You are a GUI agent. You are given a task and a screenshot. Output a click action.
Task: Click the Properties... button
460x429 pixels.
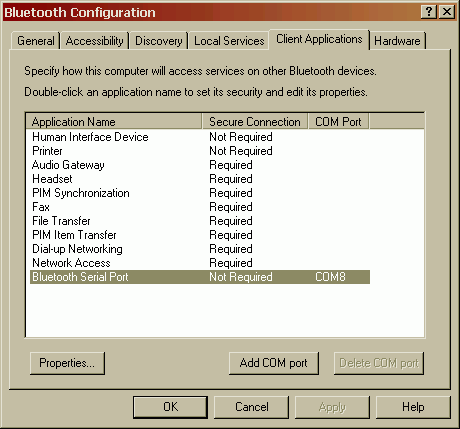pyautogui.click(x=67, y=363)
